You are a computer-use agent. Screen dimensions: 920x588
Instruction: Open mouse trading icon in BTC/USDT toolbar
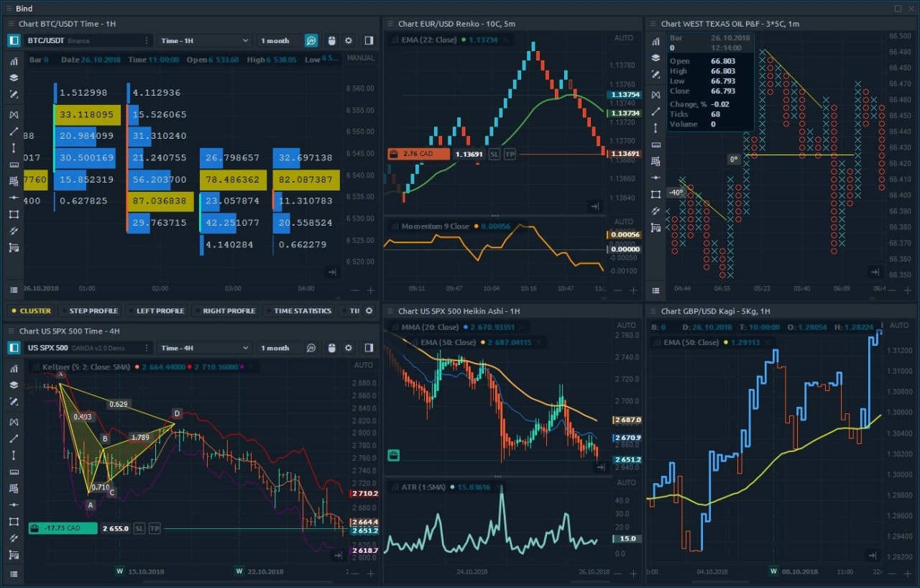331,41
